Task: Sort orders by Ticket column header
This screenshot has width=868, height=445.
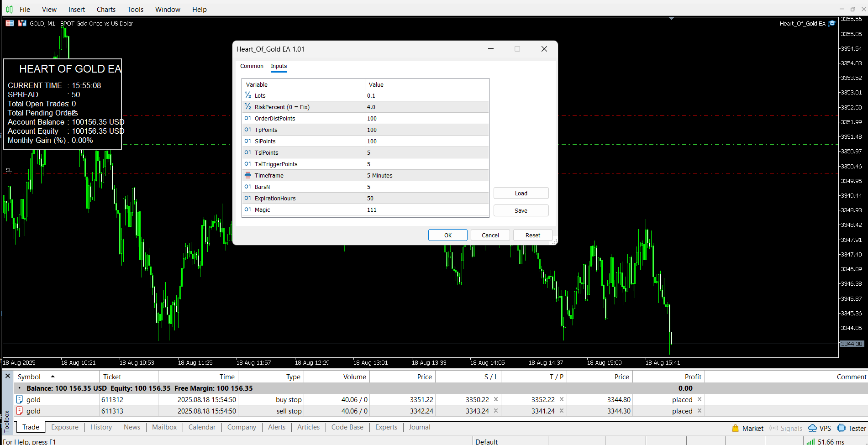Action: coord(129,377)
